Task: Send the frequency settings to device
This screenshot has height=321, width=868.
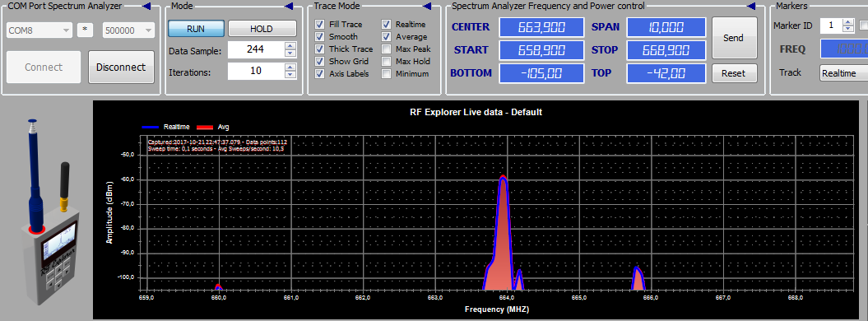Action: [734, 38]
